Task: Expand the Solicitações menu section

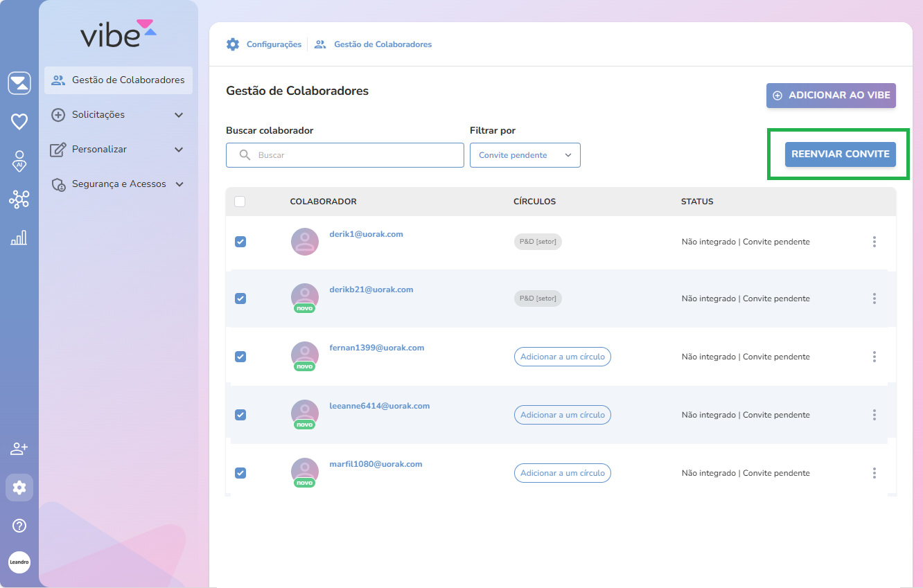Action: tap(118, 115)
